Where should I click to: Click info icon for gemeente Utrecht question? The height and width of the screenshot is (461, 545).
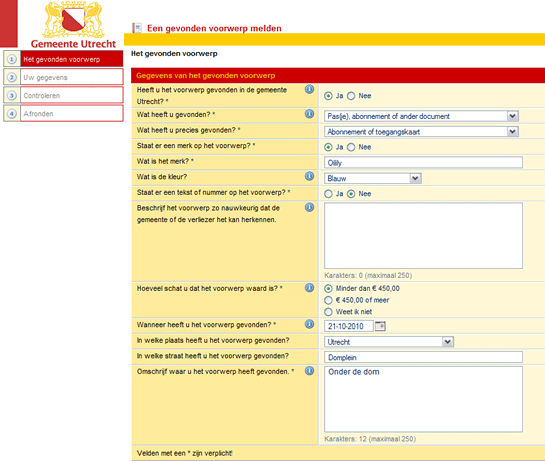(x=309, y=89)
